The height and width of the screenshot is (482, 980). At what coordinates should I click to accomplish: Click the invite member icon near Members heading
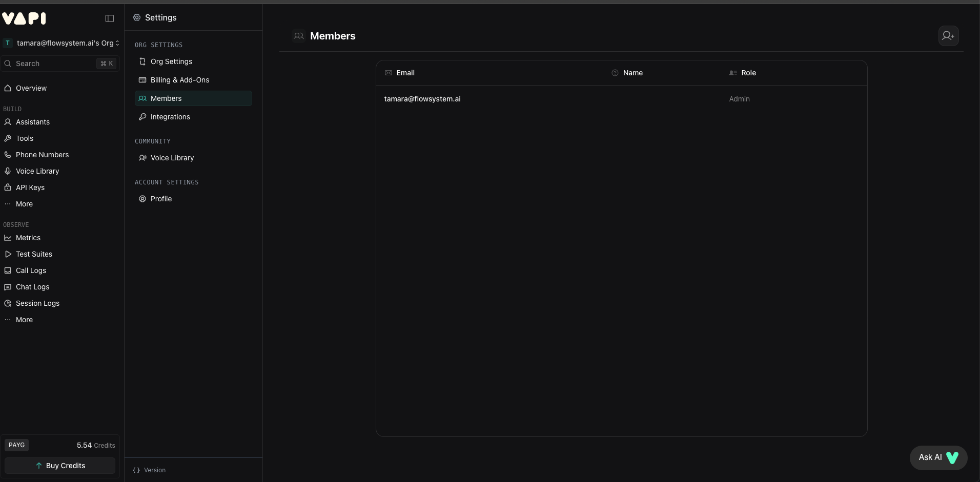(948, 36)
